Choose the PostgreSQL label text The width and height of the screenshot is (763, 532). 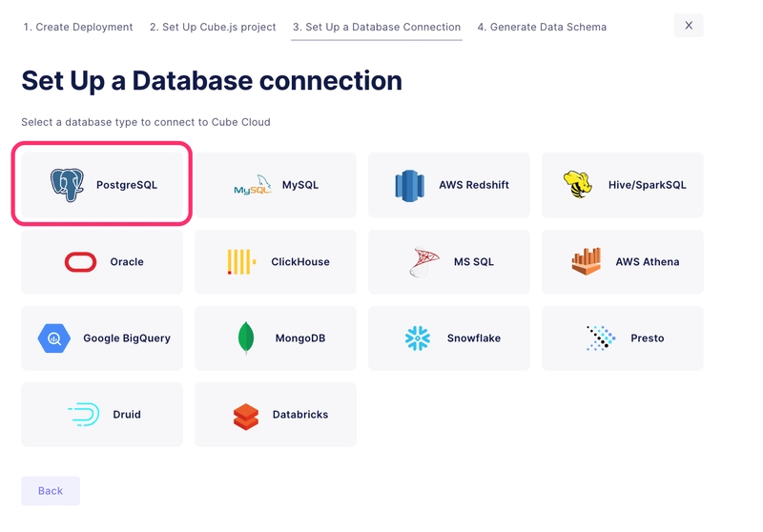[127, 185]
